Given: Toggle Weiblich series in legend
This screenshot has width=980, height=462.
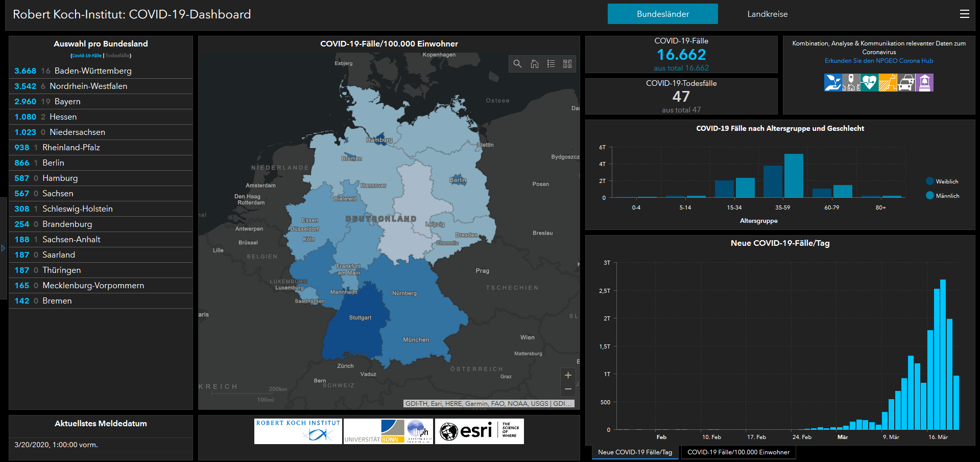Looking at the screenshot, I should point(942,181).
